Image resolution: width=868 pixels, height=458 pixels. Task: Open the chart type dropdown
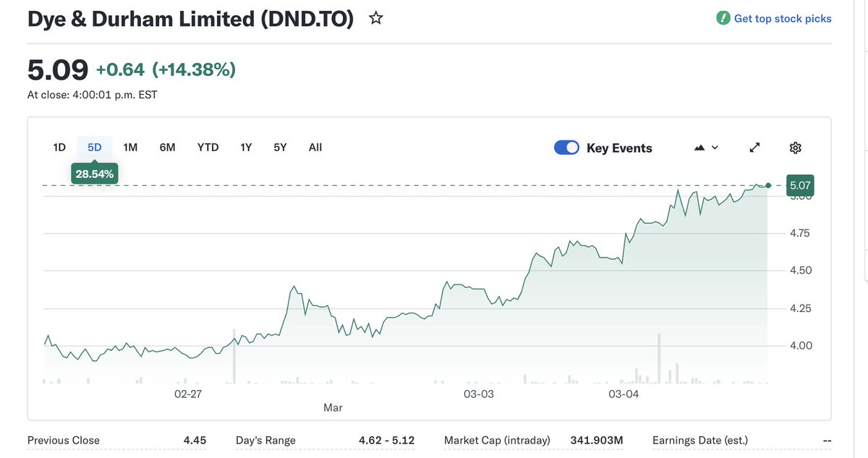coord(706,148)
